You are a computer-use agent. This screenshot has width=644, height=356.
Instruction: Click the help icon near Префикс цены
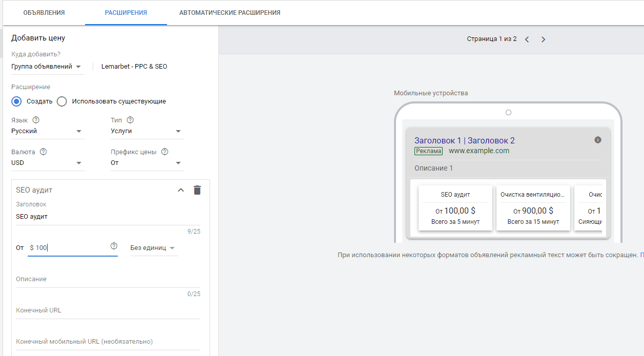[x=164, y=151]
